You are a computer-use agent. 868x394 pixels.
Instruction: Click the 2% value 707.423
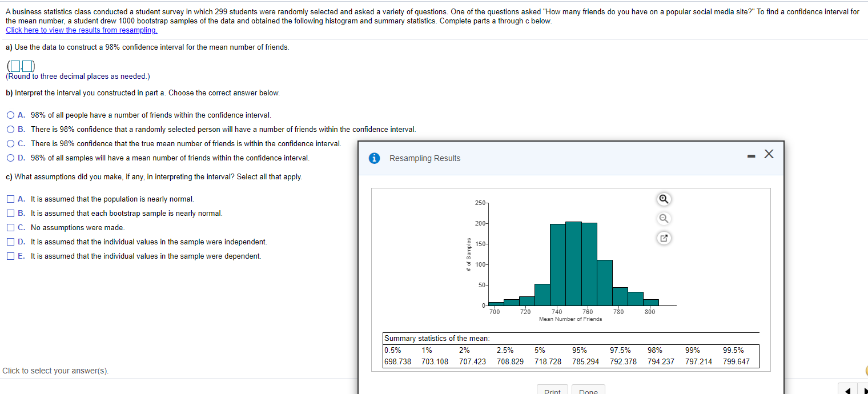coord(472,361)
